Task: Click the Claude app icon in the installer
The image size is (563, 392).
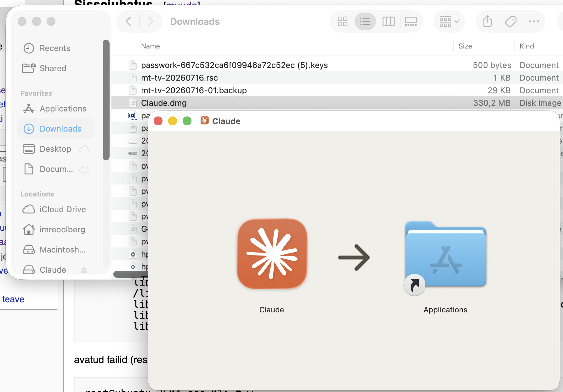Action: [272, 254]
